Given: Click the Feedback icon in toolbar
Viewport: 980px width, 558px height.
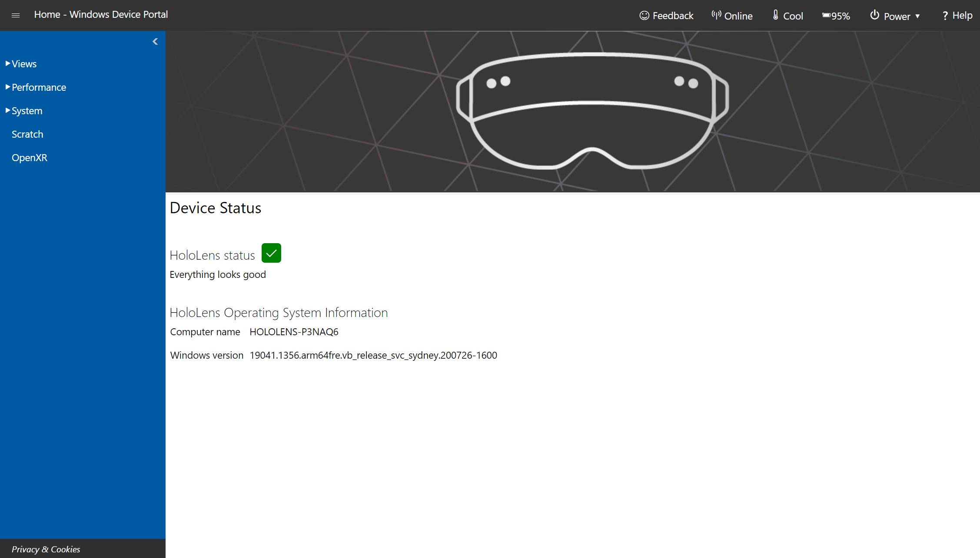Looking at the screenshot, I should [644, 15].
